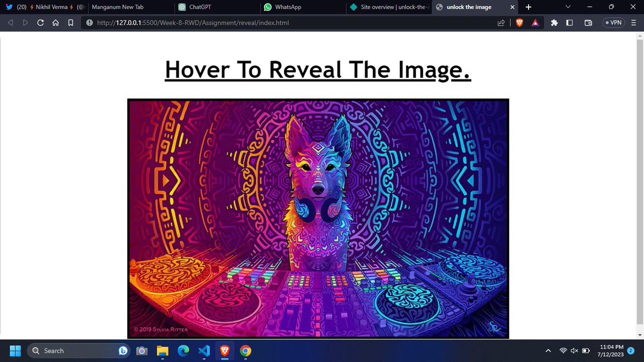This screenshot has width=644, height=362.
Task: Click the page vertical scrollbar down arrow
Action: tap(639, 335)
